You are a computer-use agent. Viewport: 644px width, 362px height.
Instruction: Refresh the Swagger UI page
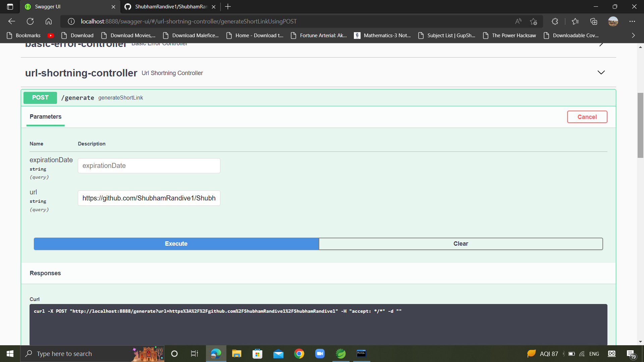30,21
